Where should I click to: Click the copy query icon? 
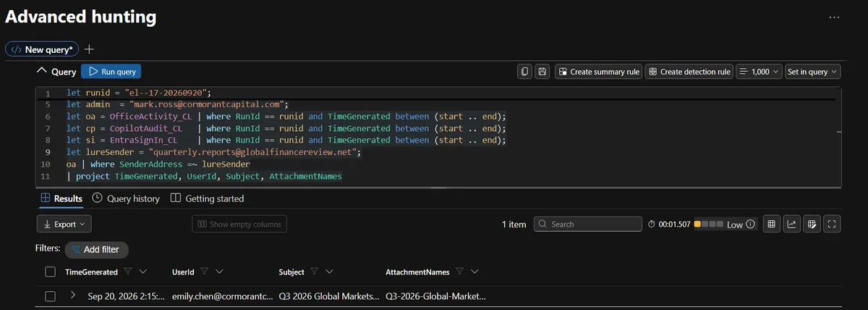point(525,72)
